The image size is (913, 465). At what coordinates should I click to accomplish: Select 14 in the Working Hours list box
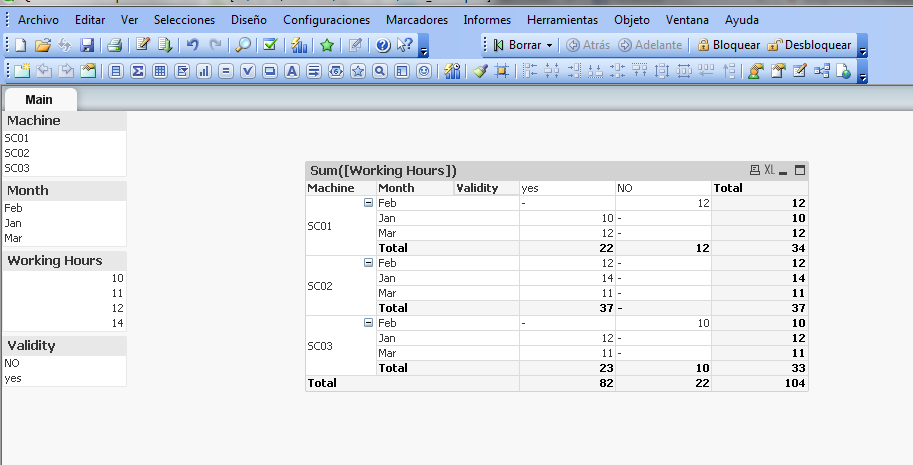pos(64,323)
